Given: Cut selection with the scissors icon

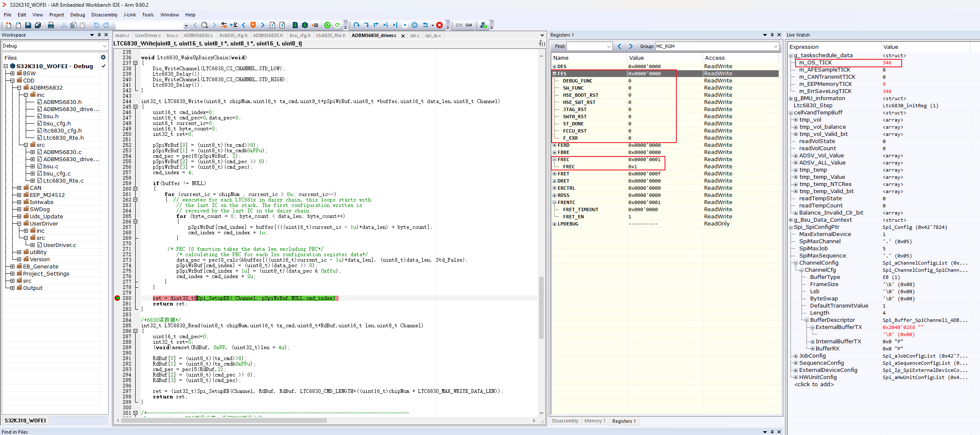Looking at the screenshot, I should tap(64, 25).
